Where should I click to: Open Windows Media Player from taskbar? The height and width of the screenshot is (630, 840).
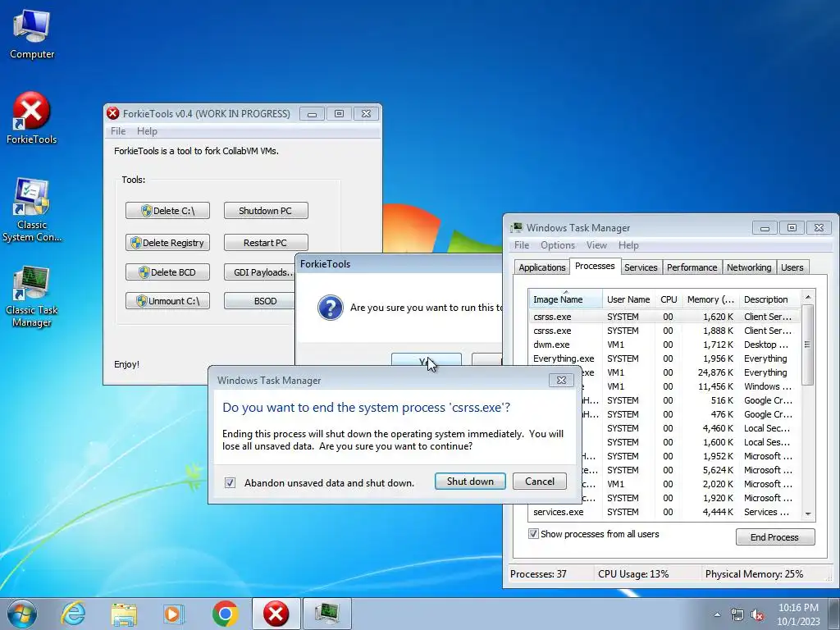(x=173, y=614)
